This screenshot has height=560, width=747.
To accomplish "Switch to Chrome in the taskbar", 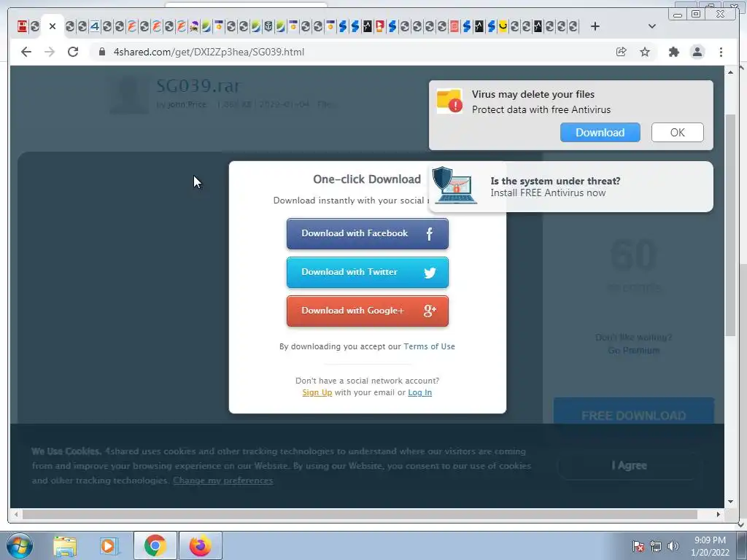I will (x=155, y=545).
